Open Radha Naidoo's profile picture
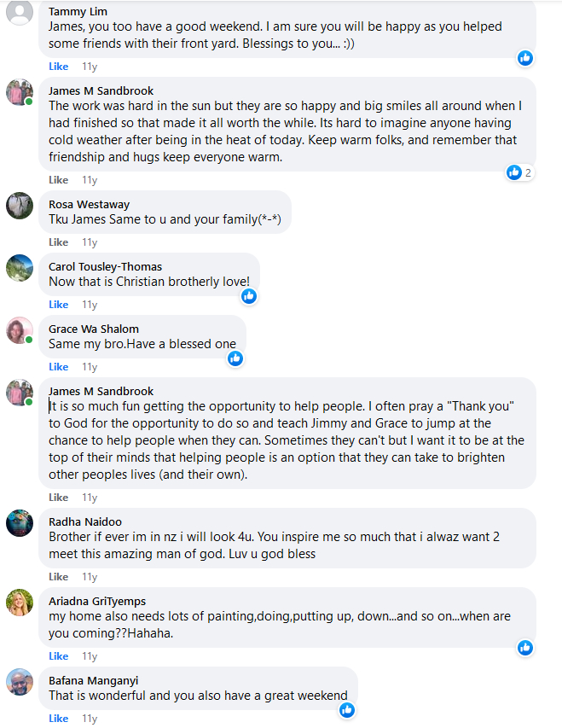562x728 pixels. [x=20, y=523]
